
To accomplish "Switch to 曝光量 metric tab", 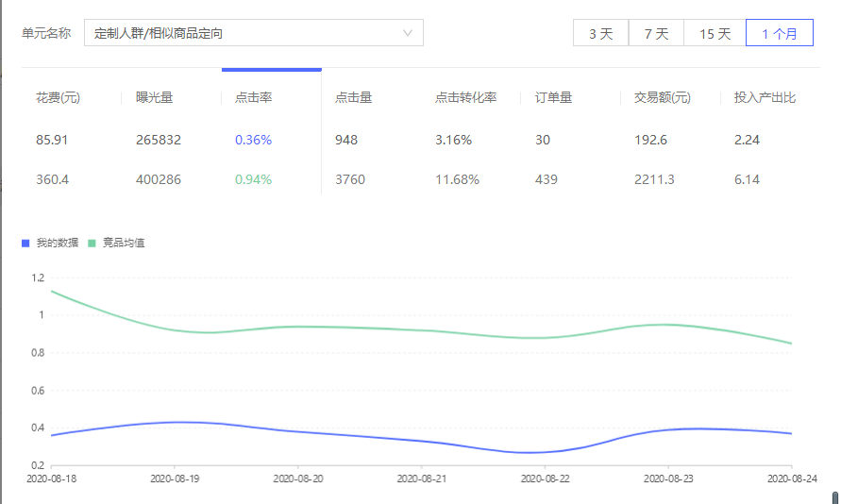I will pos(154,97).
